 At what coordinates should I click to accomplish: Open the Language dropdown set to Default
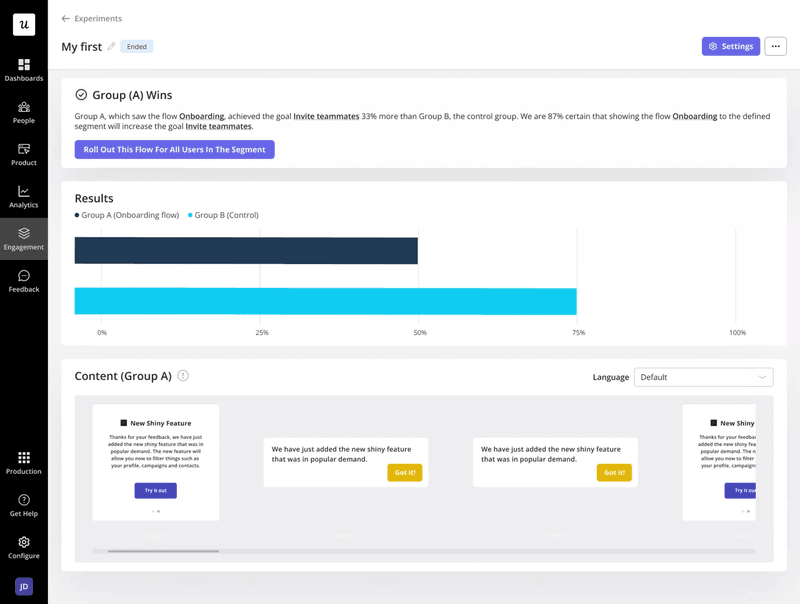[704, 377]
